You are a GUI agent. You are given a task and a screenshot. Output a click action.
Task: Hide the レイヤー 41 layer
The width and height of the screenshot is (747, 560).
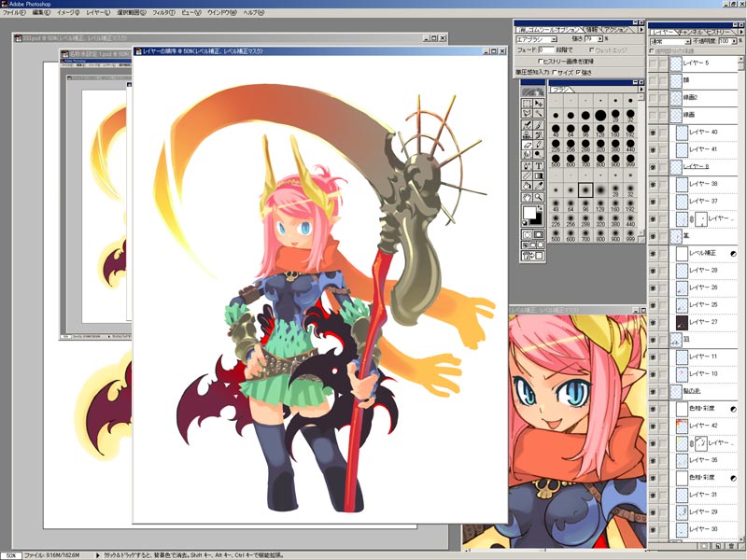point(653,149)
